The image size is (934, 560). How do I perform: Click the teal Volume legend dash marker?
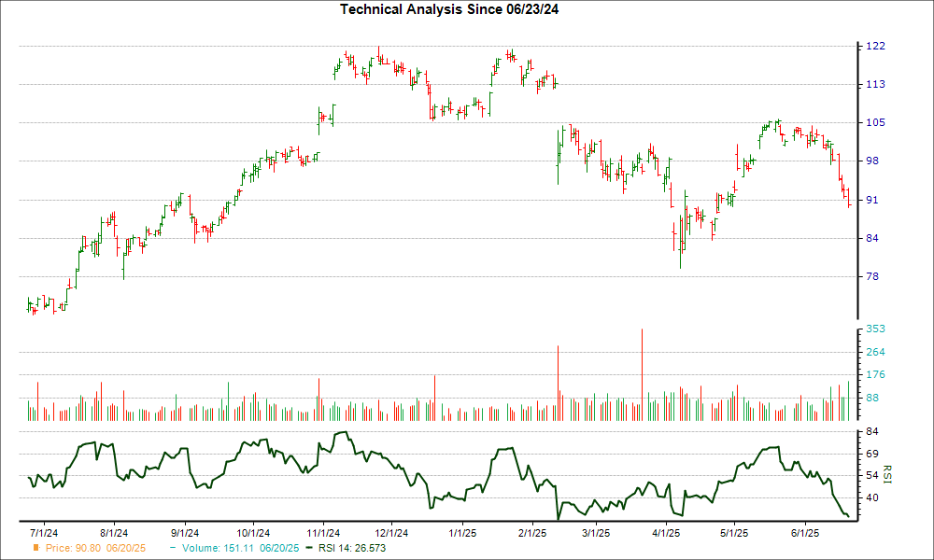[x=173, y=548]
